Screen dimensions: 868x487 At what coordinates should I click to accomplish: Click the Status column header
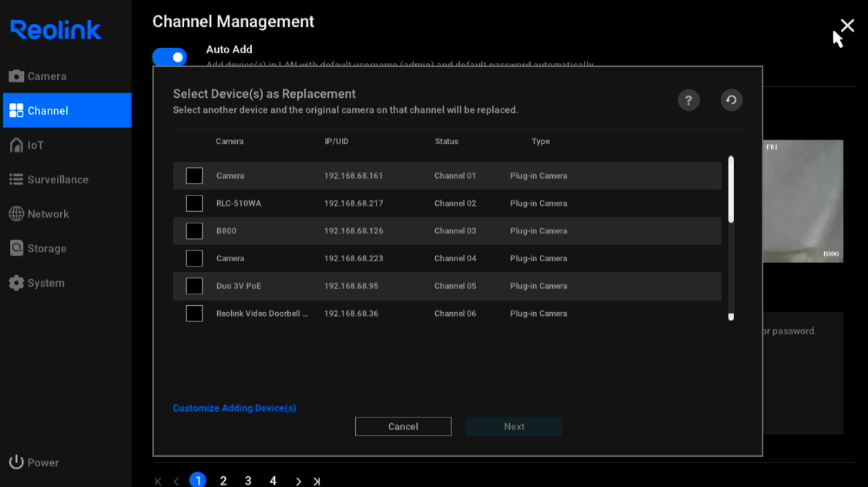coord(447,141)
